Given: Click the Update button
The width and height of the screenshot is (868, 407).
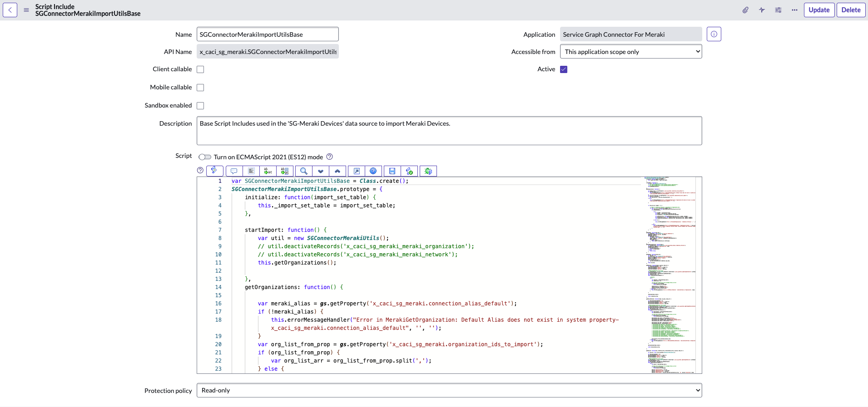Looking at the screenshot, I should 818,10.
